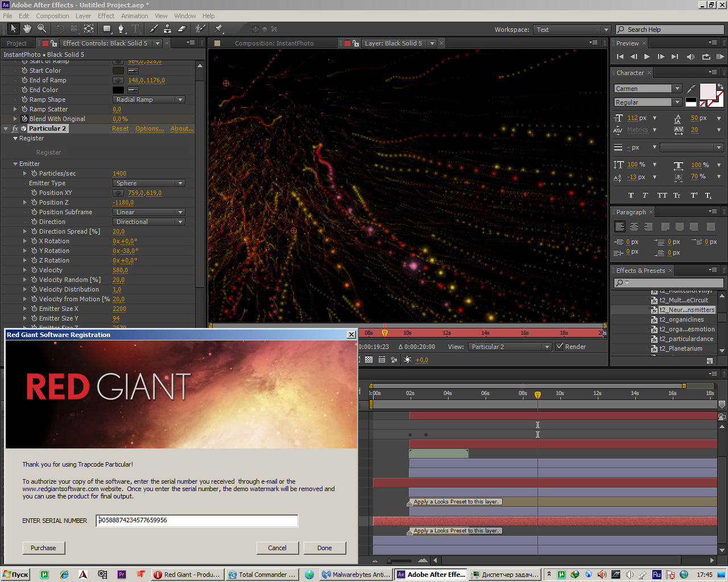Select the Eraser tool
Screen dimensions: 728x582
pos(182,28)
